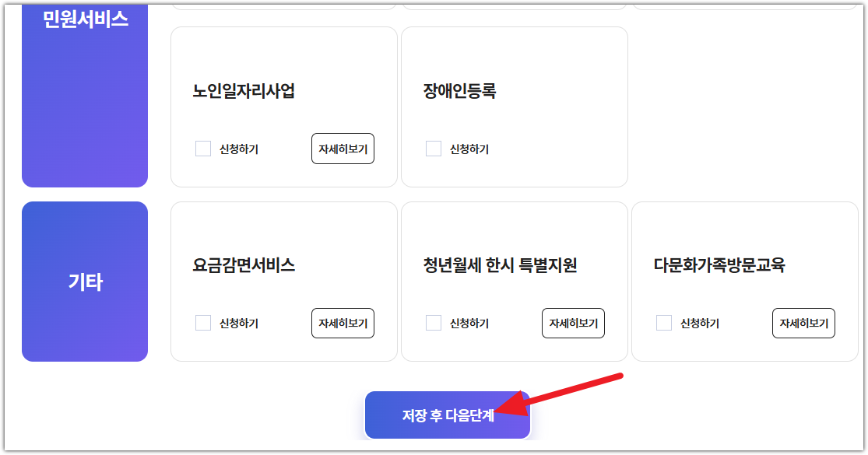Enable the 신청하기 checkbox for 노인일자리사업
The image size is (868, 455).
click(x=202, y=148)
